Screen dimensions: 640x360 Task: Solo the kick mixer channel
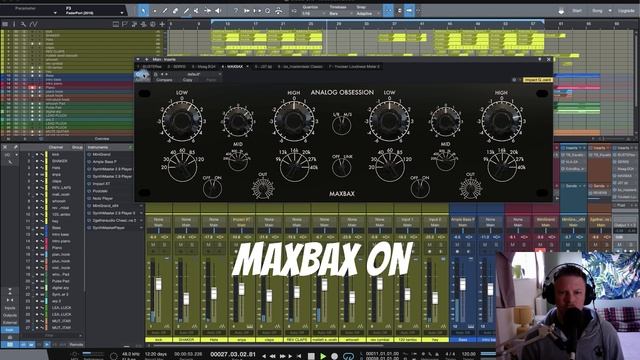(x=164, y=245)
